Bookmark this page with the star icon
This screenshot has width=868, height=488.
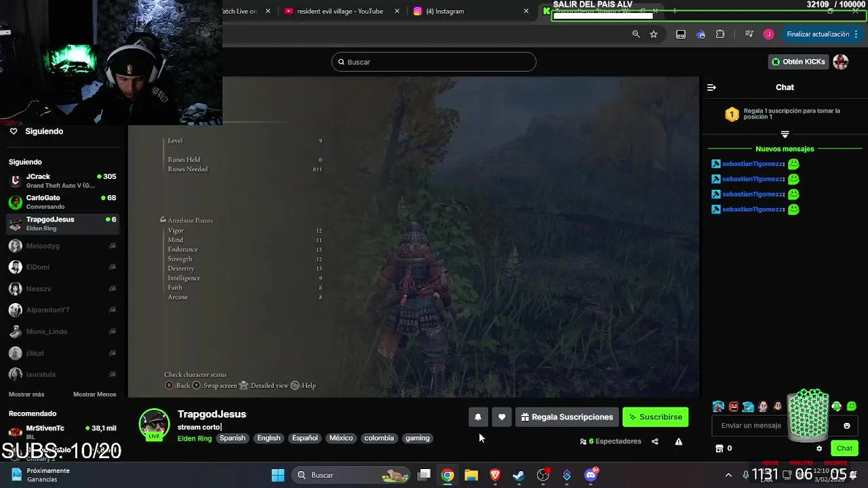654,34
